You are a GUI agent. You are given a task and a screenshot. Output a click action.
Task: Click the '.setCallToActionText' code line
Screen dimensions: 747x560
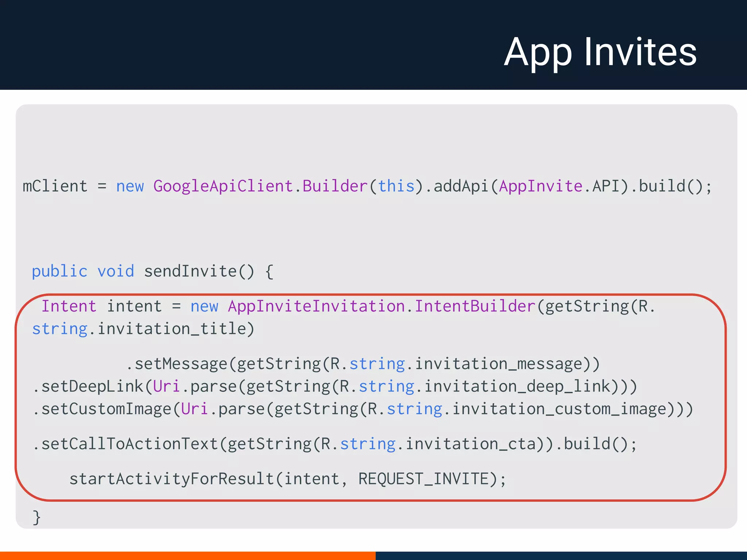click(334, 444)
